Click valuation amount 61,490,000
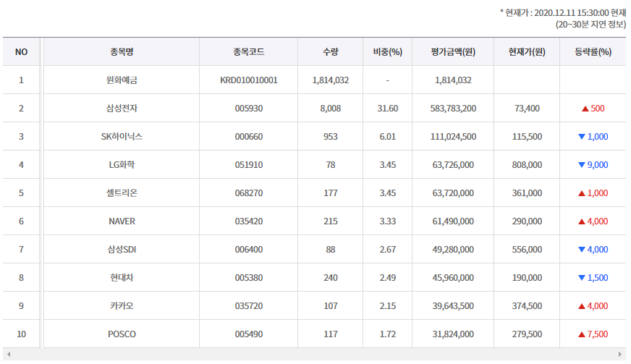This screenshot has width=631, height=364. tap(453, 221)
